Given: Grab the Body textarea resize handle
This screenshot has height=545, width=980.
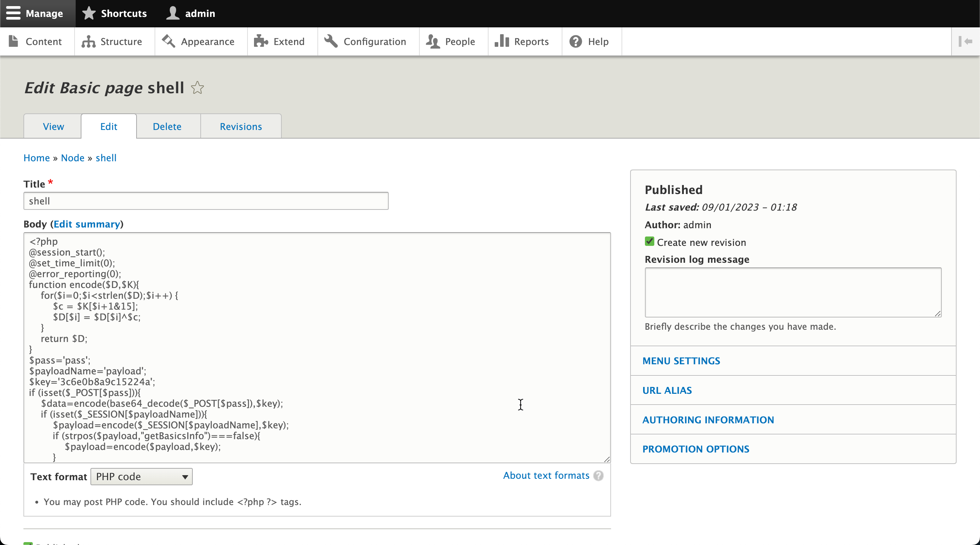Looking at the screenshot, I should (606, 459).
